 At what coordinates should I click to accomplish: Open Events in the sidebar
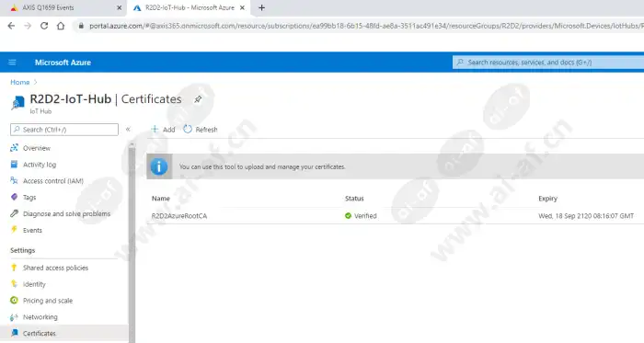(32, 230)
